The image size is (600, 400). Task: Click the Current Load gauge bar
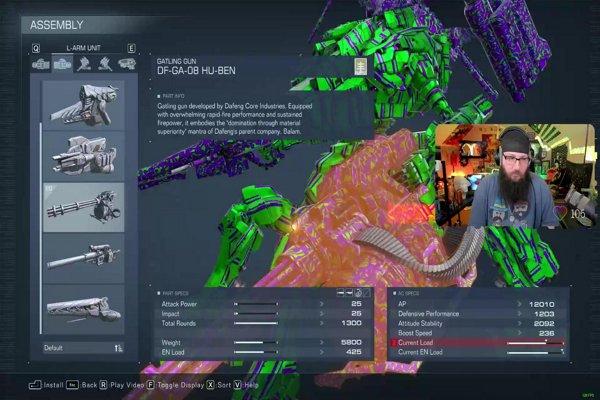[x=535, y=343]
